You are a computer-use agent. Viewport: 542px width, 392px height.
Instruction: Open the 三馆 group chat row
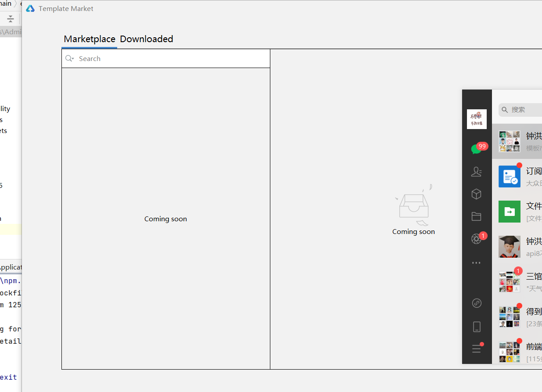pyautogui.click(x=517, y=281)
